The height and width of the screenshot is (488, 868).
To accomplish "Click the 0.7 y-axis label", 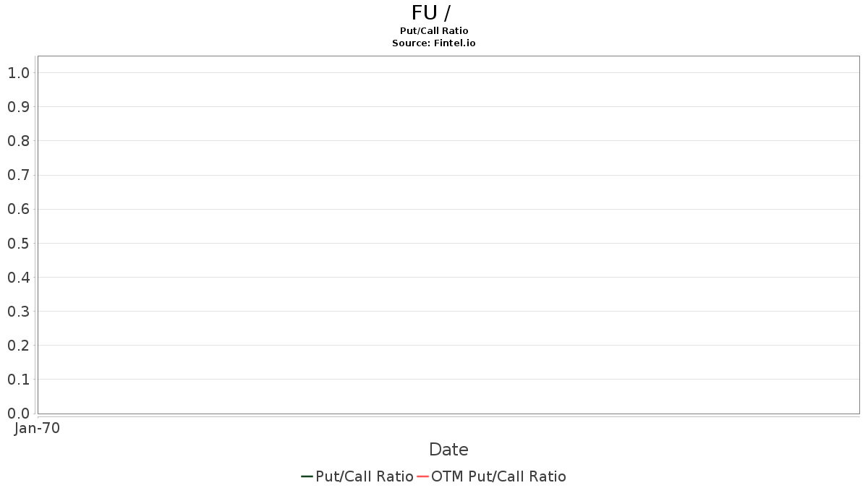I will click(19, 175).
